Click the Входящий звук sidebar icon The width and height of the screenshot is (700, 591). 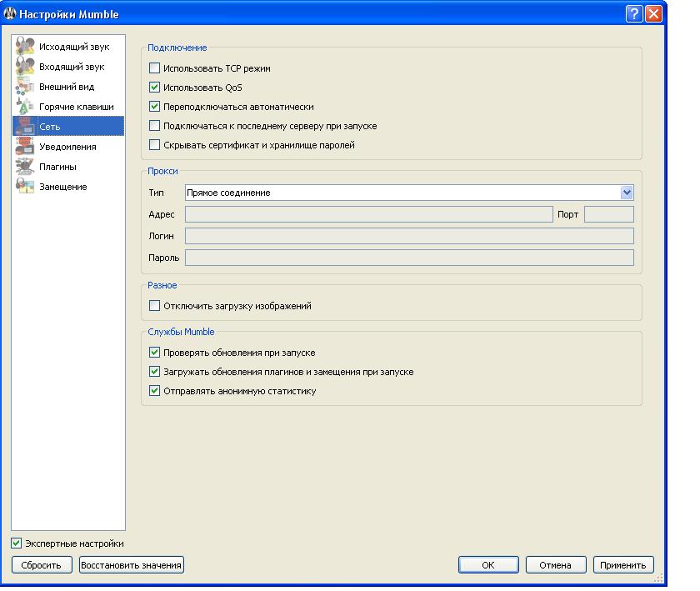click(25, 67)
